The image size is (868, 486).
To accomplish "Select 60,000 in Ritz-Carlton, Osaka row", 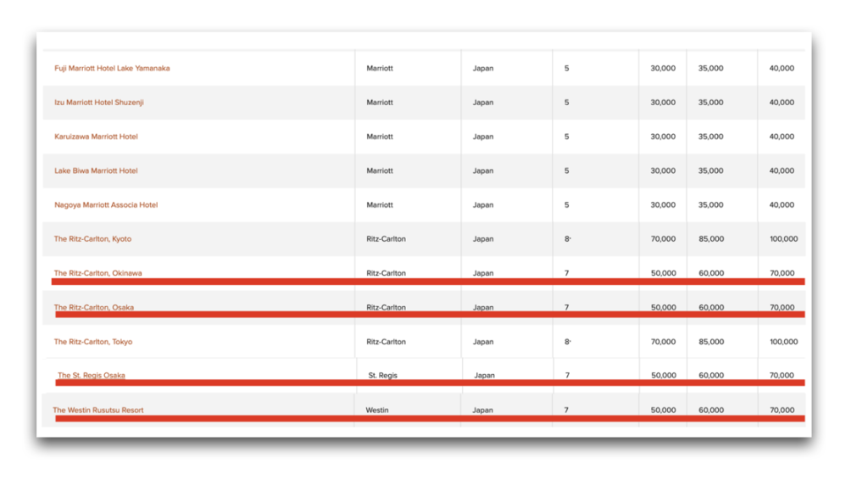I will pos(711,308).
